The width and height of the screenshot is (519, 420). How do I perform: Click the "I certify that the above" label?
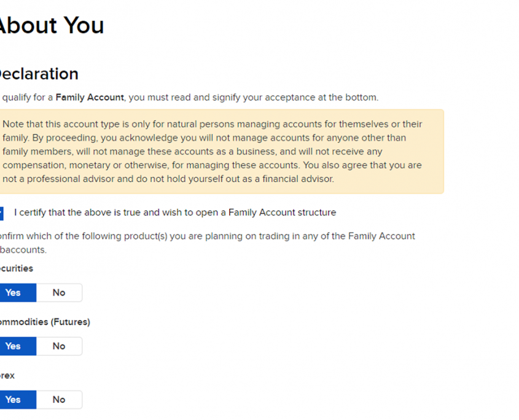[175, 212]
